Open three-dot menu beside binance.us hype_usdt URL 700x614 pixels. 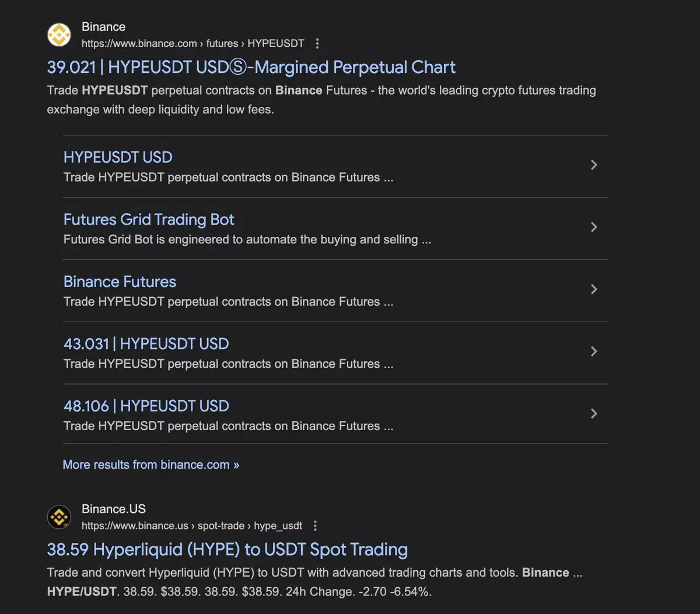click(315, 526)
